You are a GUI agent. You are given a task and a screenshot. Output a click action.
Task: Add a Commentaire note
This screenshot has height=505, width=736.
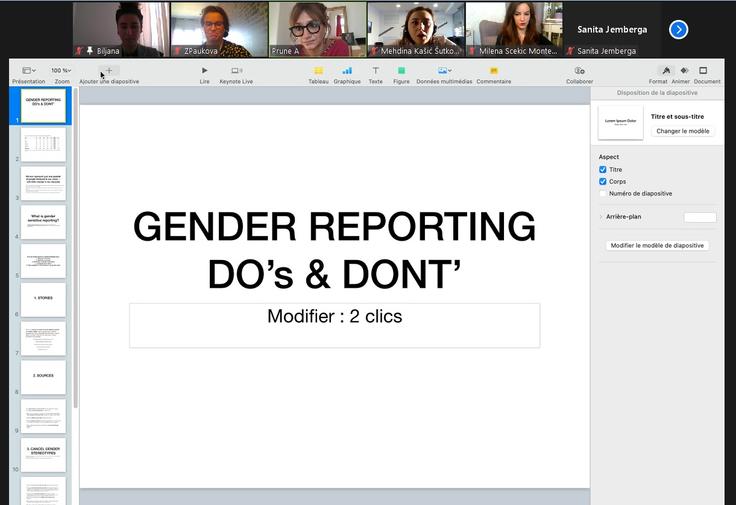click(493, 71)
